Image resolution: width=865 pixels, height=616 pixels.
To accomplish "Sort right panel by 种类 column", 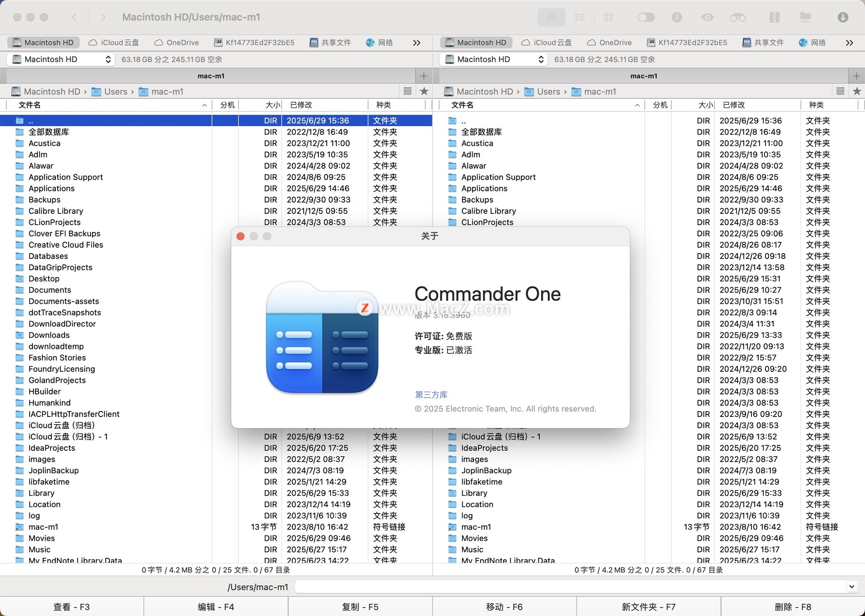I will (x=829, y=105).
